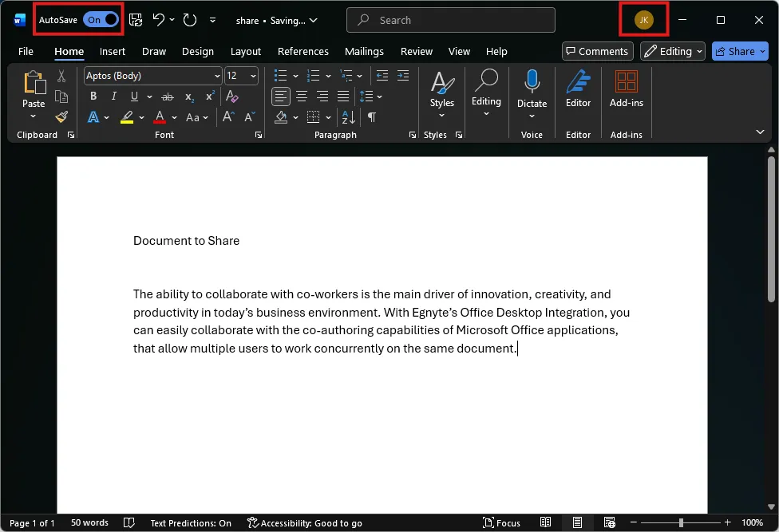
Task: Select the Sort icon in Paragraph group
Action: 348,117
